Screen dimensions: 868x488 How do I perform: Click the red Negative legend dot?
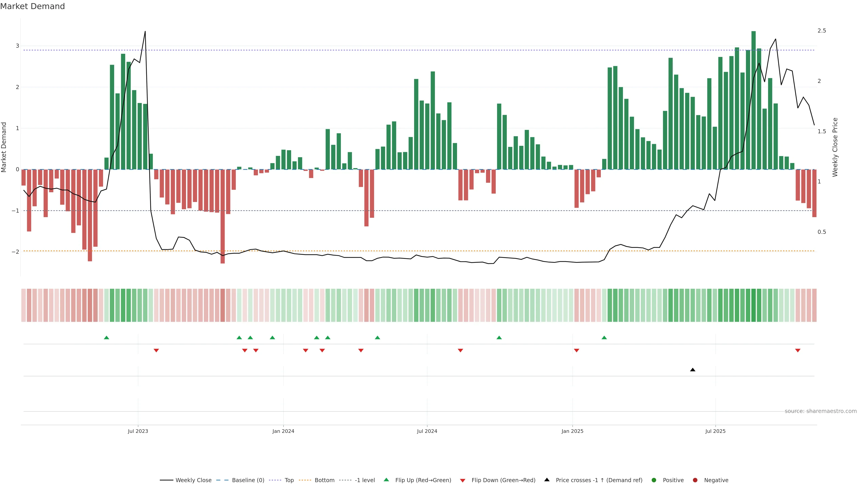[x=695, y=480]
